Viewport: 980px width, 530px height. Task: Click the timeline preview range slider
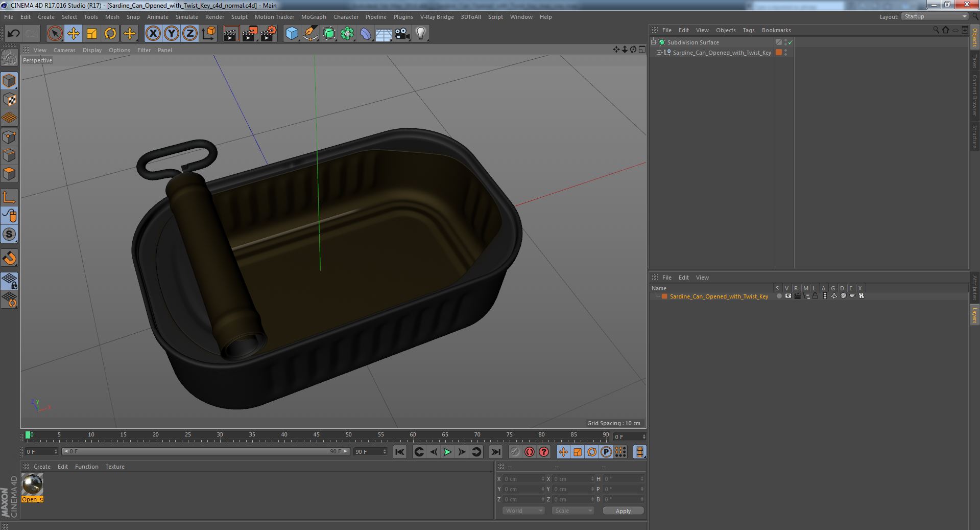pos(205,451)
